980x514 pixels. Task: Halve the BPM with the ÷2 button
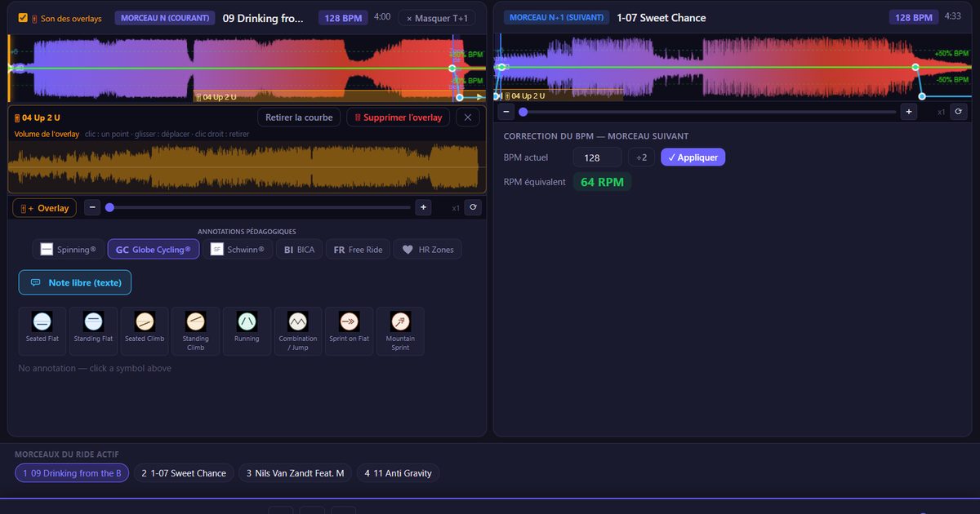pos(641,157)
